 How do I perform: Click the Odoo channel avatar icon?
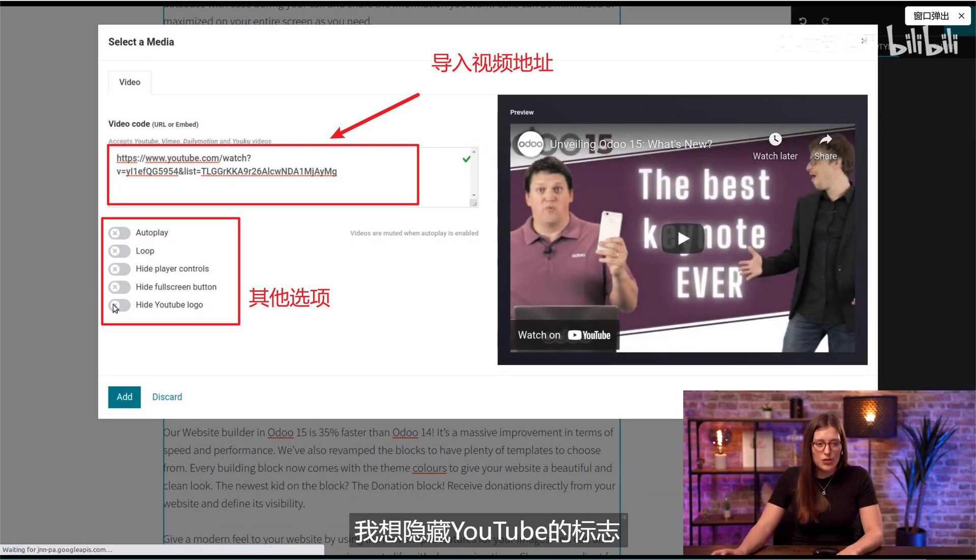(x=530, y=144)
